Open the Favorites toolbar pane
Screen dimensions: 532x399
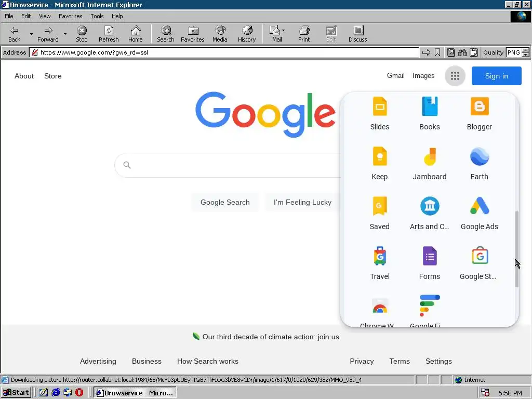point(192,34)
